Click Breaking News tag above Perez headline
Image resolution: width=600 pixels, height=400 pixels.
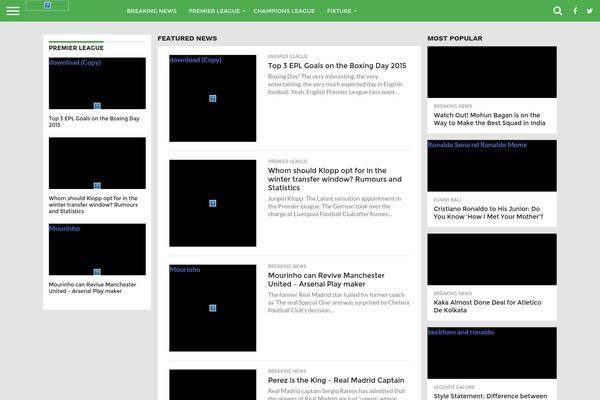pyautogui.click(x=287, y=371)
